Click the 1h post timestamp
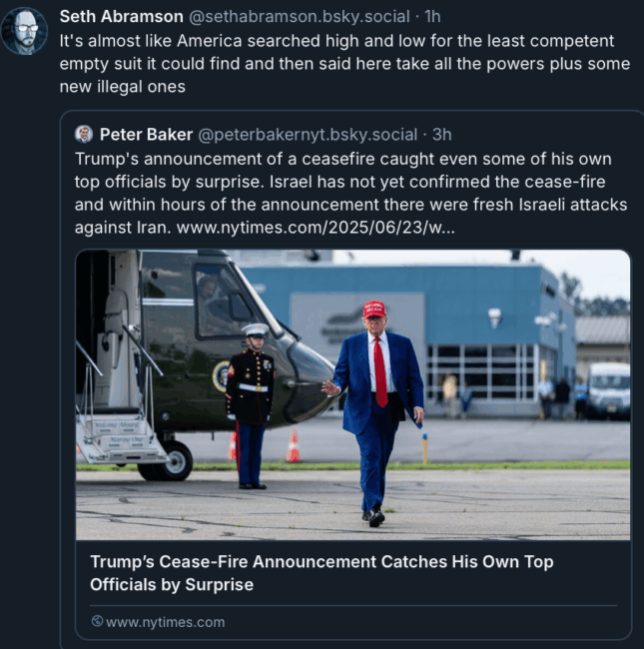 432,17
